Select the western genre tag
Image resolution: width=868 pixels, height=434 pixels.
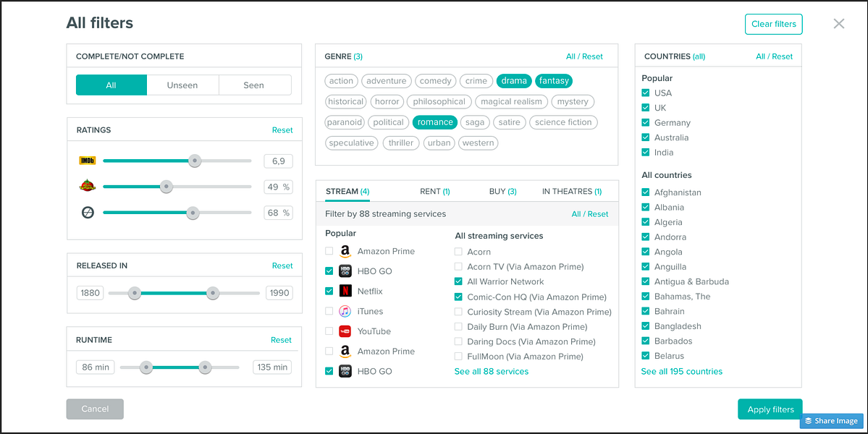click(x=479, y=142)
